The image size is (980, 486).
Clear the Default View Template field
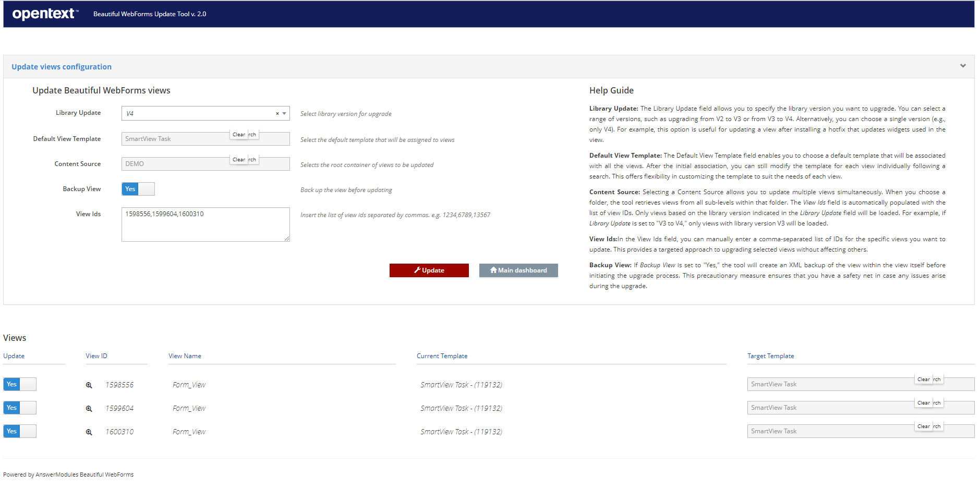click(238, 135)
